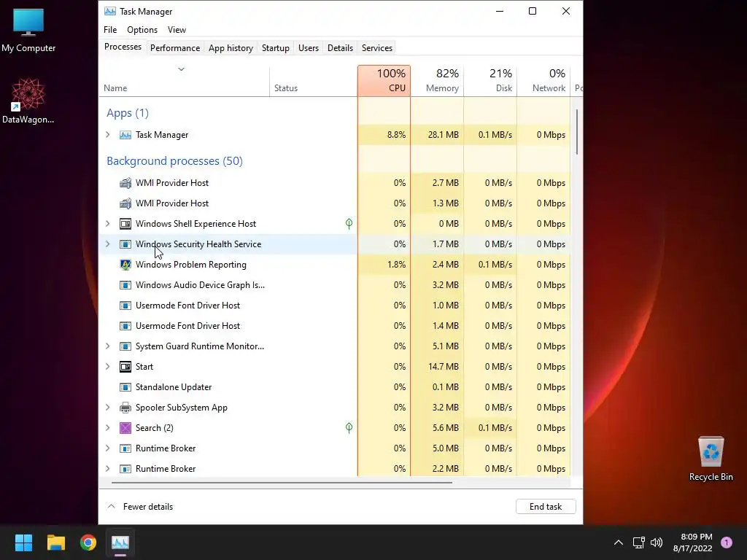Sort by the Network column header
Screen dimensions: 747x560
pos(543,80)
